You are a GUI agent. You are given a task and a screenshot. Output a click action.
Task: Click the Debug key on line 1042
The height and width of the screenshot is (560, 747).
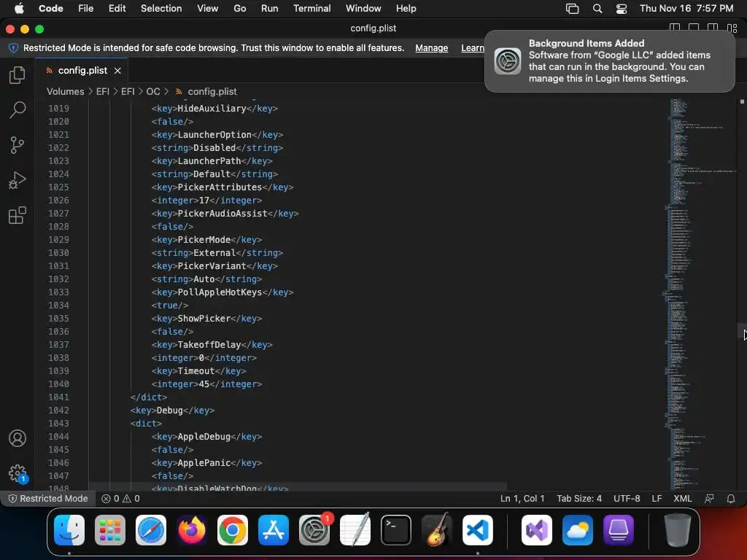pyautogui.click(x=169, y=411)
